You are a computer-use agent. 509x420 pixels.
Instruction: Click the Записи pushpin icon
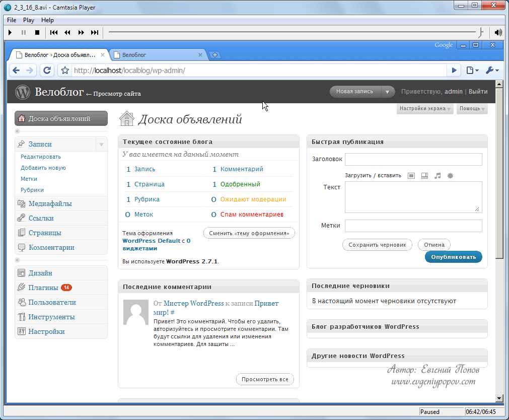coord(22,144)
